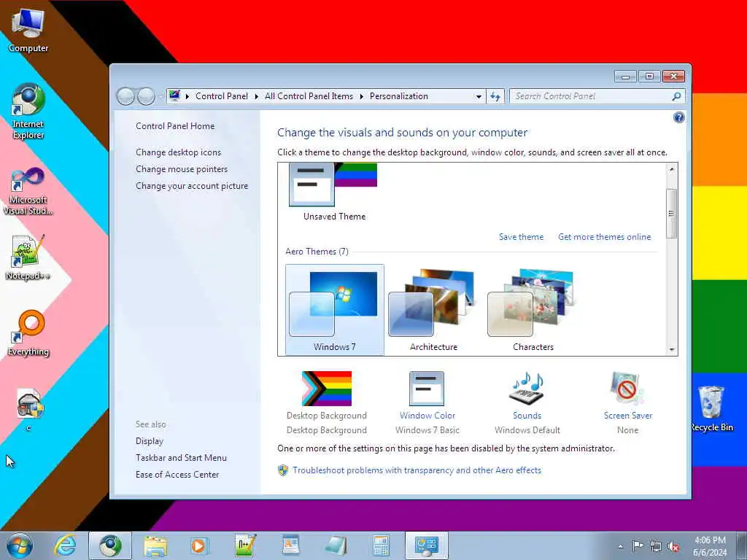This screenshot has height=560, width=747.
Task: Open the Desktop Background settings icon
Action: tap(327, 389)
